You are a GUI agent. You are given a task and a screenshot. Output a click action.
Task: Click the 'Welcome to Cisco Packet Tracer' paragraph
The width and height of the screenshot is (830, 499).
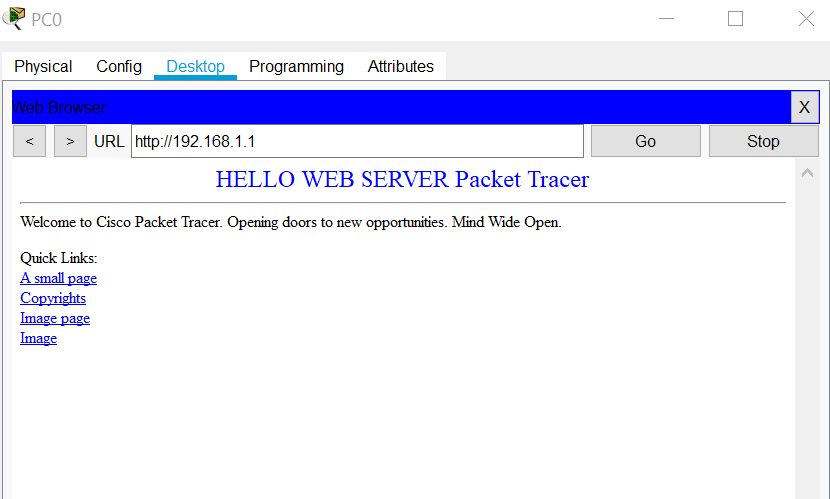(x=291, y=222)
